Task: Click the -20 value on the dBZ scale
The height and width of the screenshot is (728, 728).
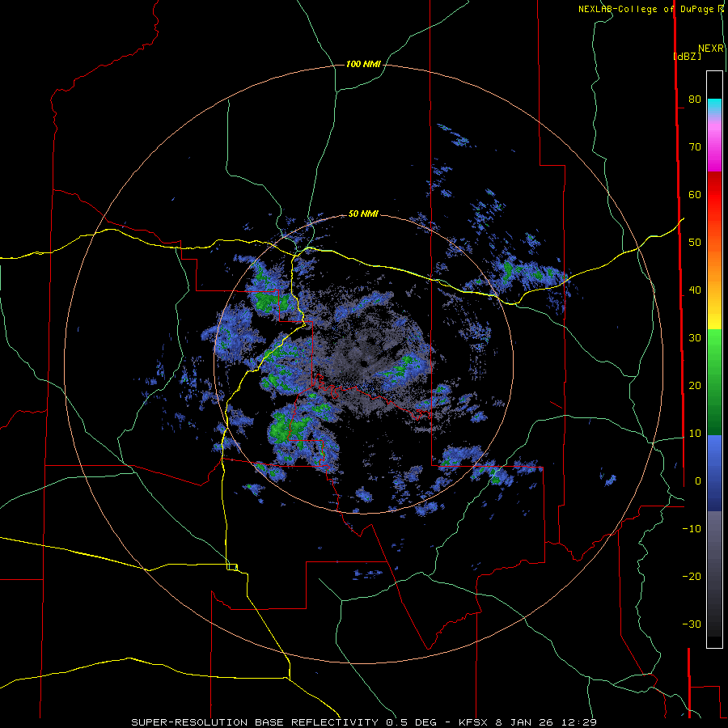Action: tap(692, 577)
